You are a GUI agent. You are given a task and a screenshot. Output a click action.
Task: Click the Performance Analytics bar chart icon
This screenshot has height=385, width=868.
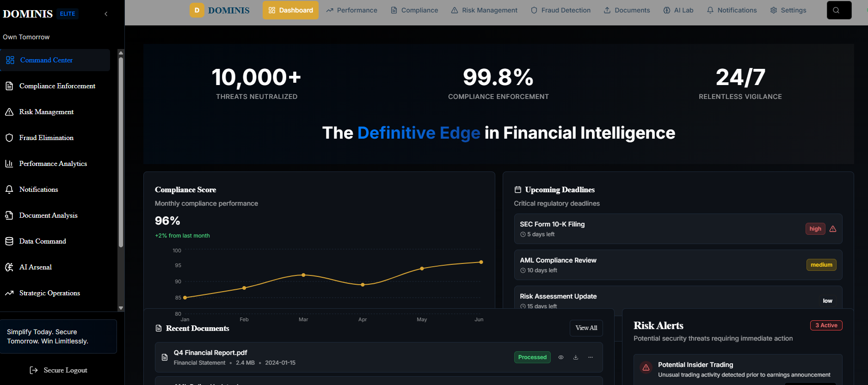click(x=9, y=164)
